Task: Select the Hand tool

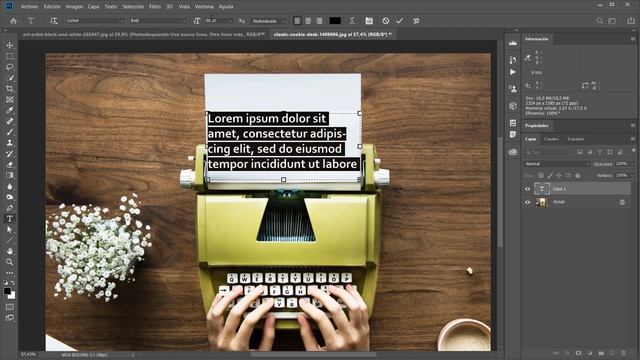Action: pos(10,251)
